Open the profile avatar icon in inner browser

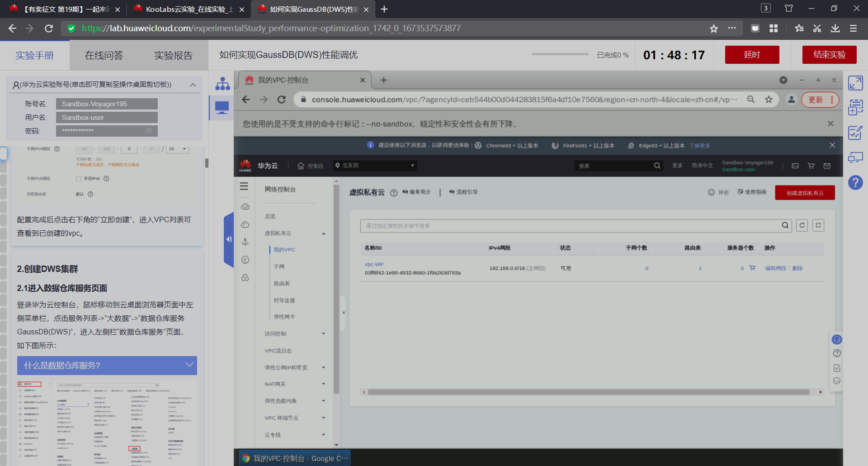pos(791,100)
